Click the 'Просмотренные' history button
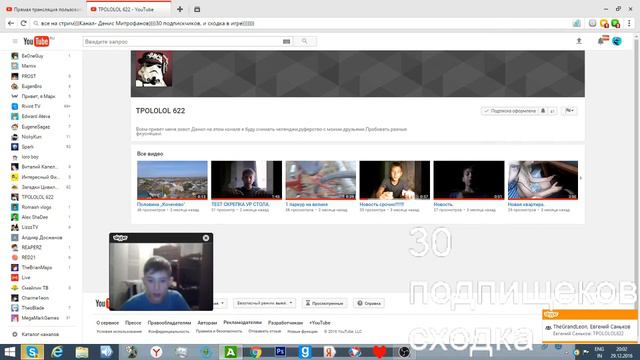 [x=324, y=303]
